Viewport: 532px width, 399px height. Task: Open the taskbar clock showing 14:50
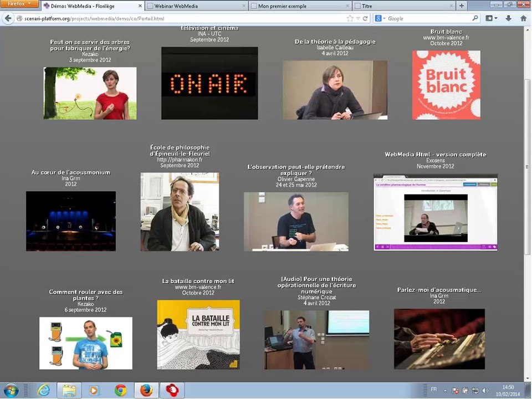[508, 391]
